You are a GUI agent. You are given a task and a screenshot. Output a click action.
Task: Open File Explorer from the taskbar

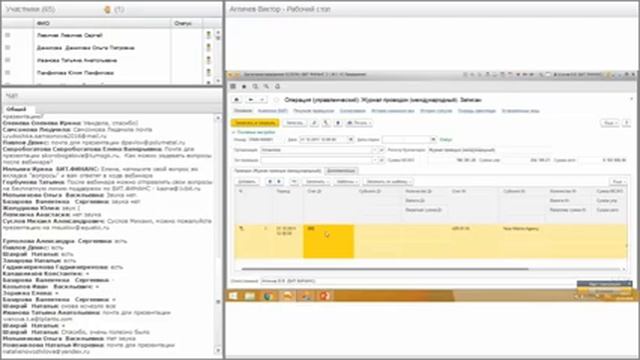click(250, 296)
